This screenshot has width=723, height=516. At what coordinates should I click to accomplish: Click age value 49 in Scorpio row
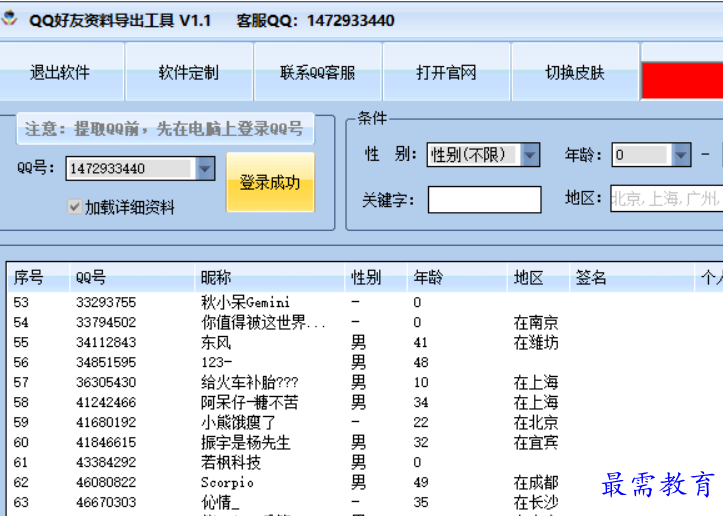click(x=421, y=482)
